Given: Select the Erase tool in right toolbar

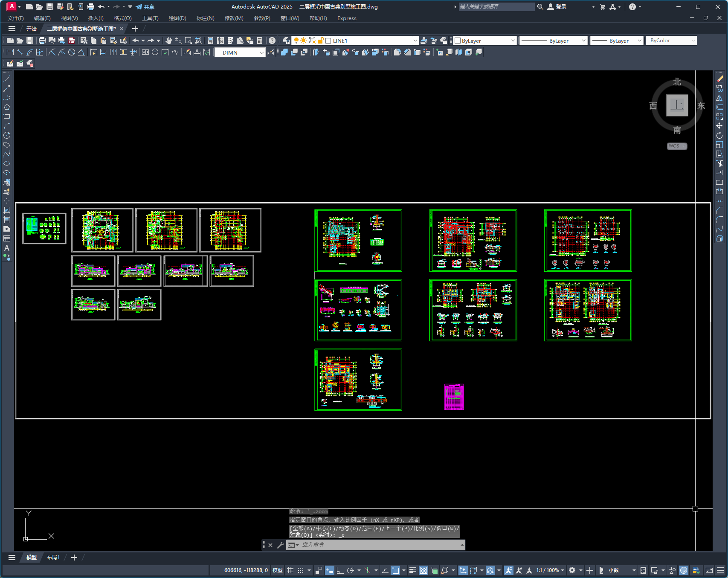Looking at the screenshot, I should pyautogui.click(x=719, y=79).
